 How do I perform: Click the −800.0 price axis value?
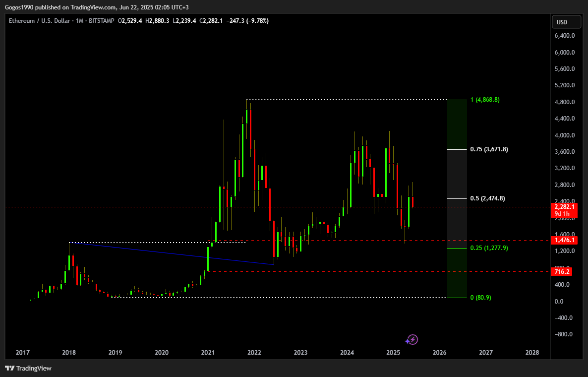(x=563, y=334)
